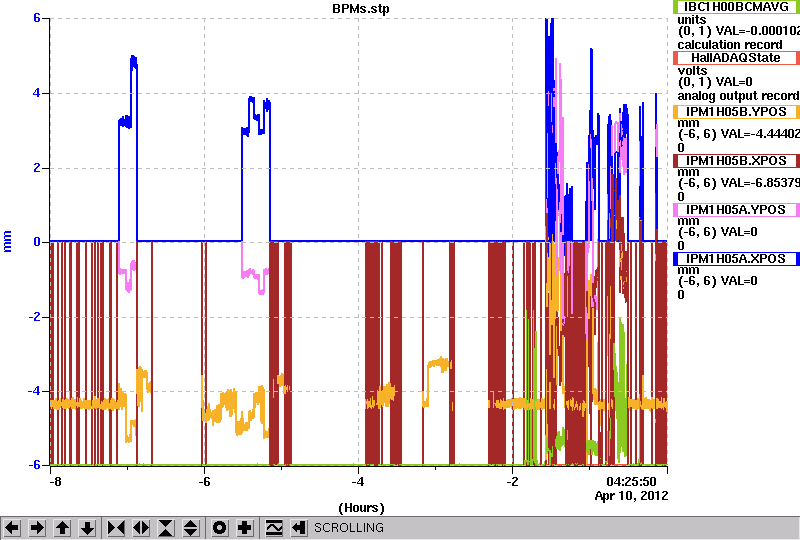Pan the plot left with left arrow
The height and width of the screenshot is (540, 800).
tap(12, 528)
